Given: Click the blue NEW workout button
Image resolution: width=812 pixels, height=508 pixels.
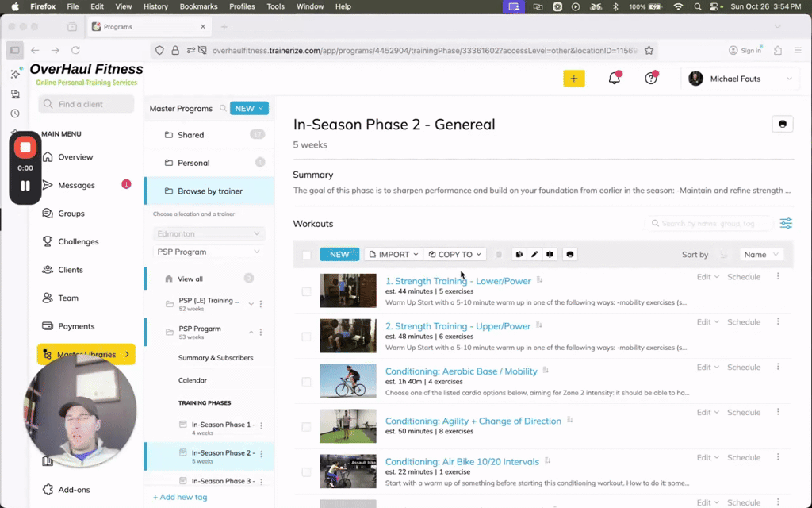Looking at the screenshot, I should coord(339,255).
